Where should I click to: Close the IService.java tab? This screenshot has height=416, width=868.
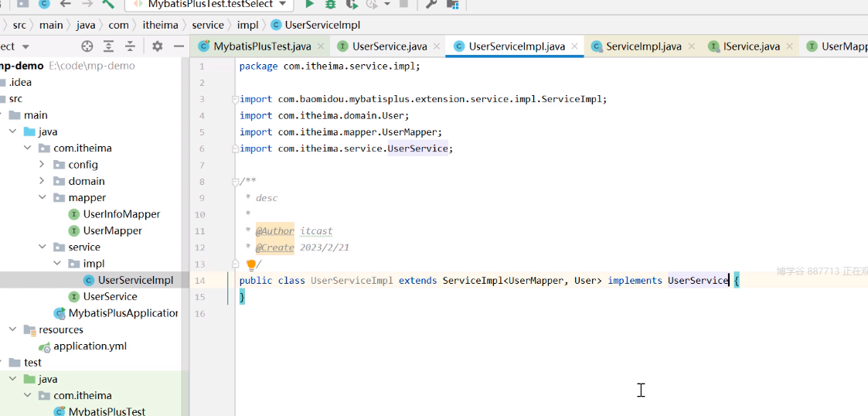(789, 46)
